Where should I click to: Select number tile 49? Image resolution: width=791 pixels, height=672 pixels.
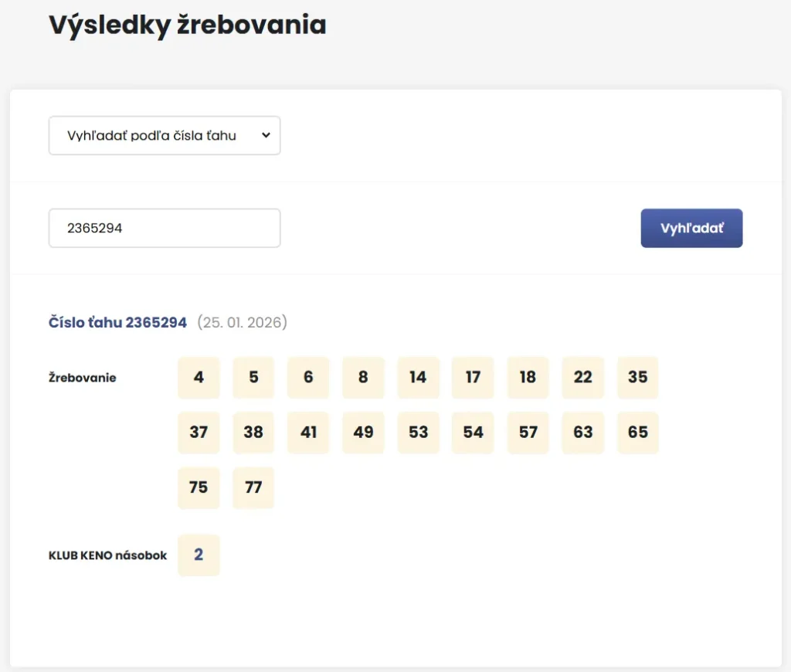[363, 433]
